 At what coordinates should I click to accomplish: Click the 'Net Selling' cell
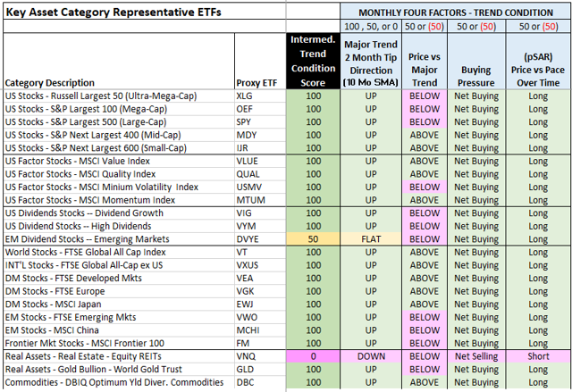[x=476, y=356]
